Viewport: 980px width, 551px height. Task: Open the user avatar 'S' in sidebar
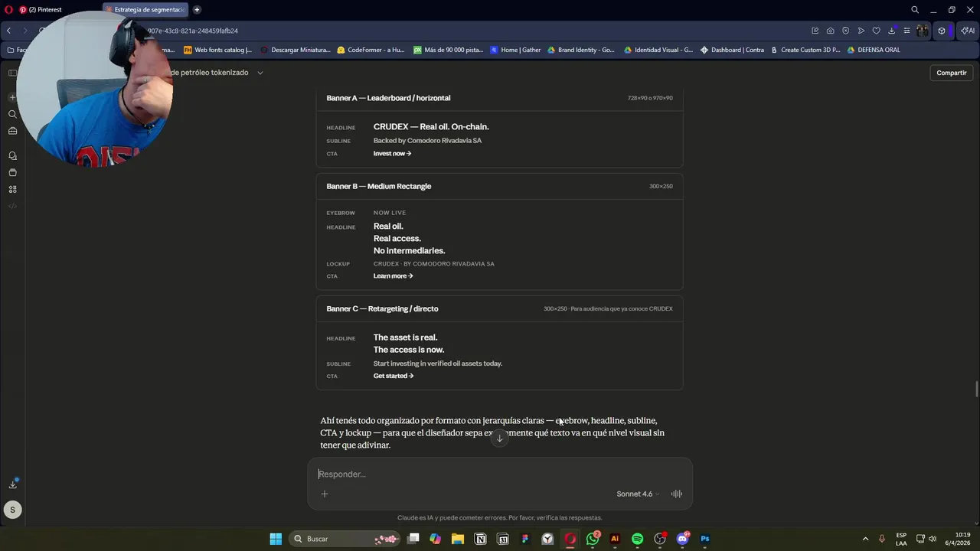click(12, 510)
